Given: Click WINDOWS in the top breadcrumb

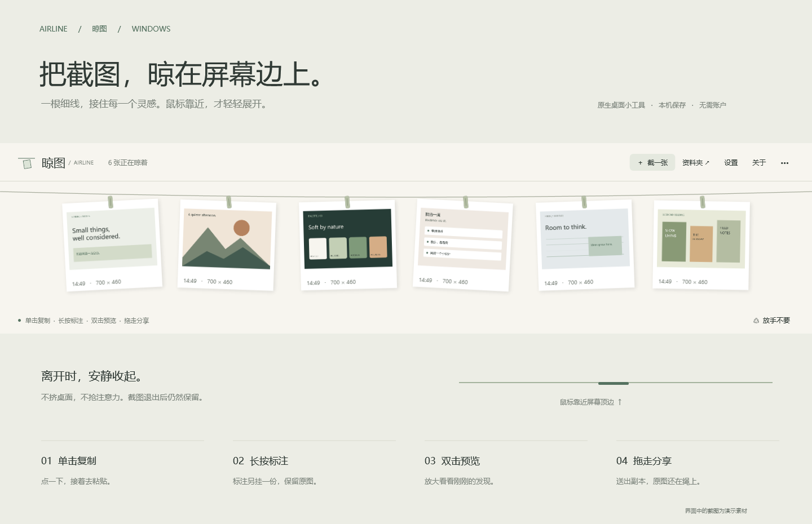Looking at the screenshot, I should click(151, 29).
